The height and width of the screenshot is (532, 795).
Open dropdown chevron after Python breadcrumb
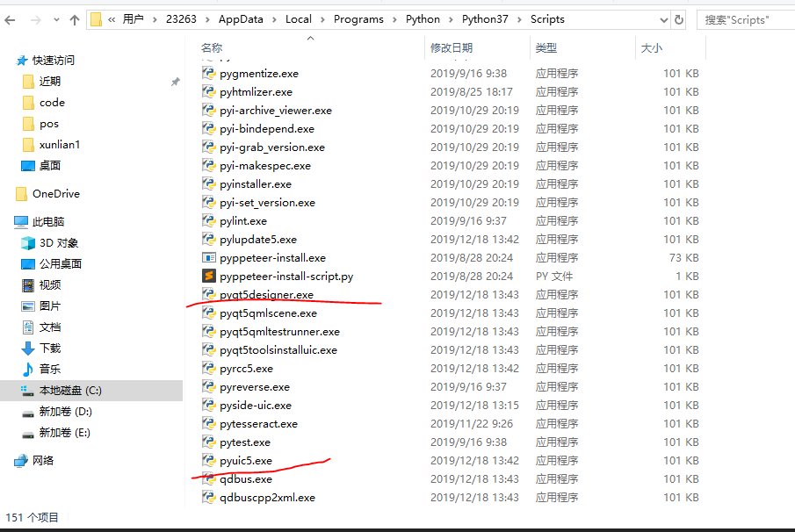[x=451, y=20]
